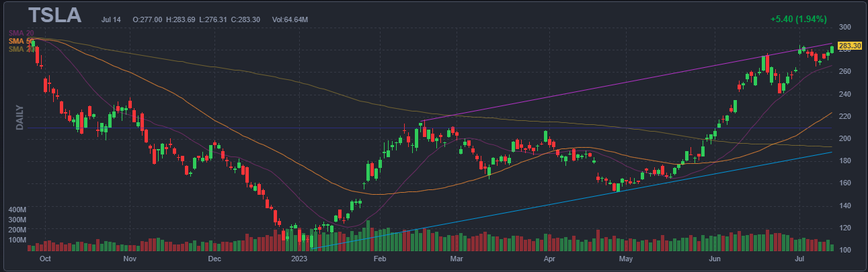Click the May month label

pos(626,258)
